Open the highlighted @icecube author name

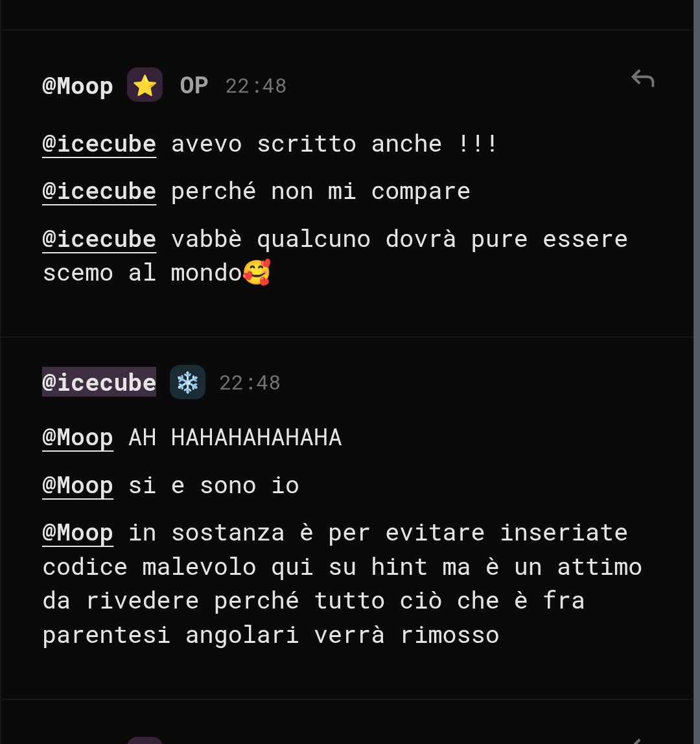pyautogui.click(x=99, y=382)
